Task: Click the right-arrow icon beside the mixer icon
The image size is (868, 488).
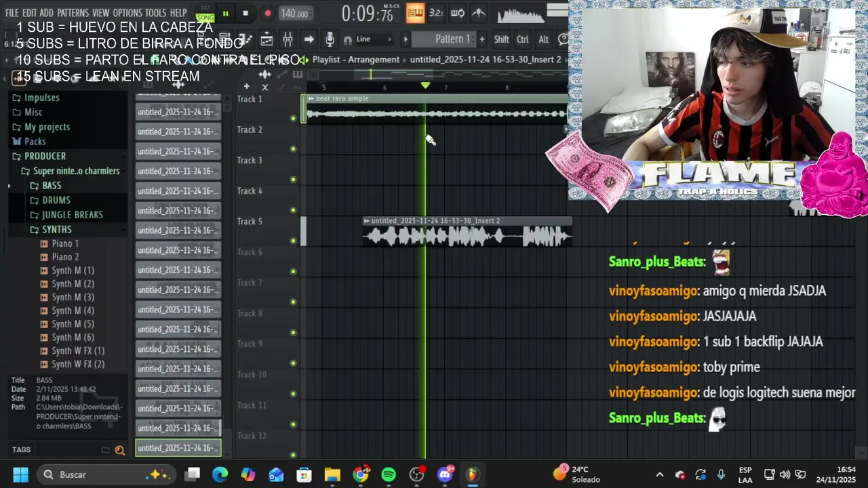Action: (309, 39)
